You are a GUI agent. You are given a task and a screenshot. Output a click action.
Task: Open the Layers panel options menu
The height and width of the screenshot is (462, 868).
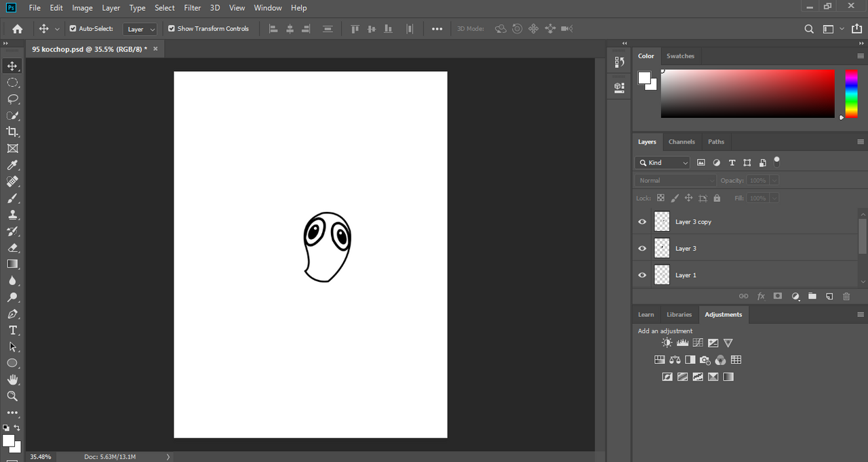861,142
